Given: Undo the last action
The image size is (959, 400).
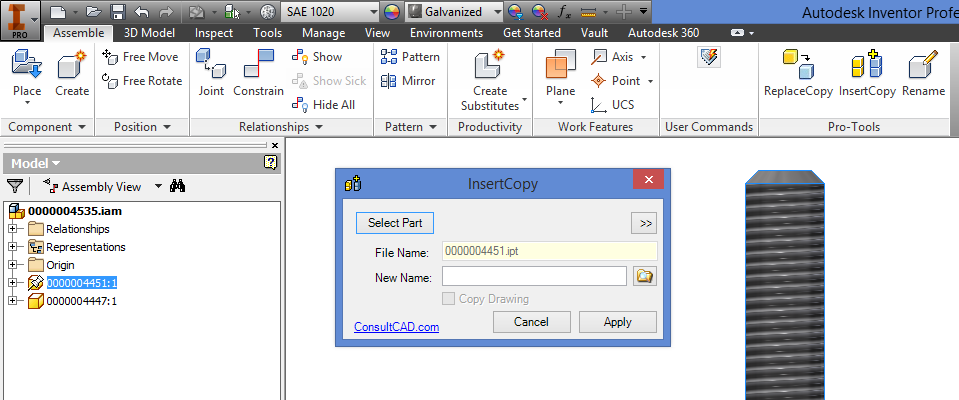Looking at the screenshot, I should pos(141,11).
